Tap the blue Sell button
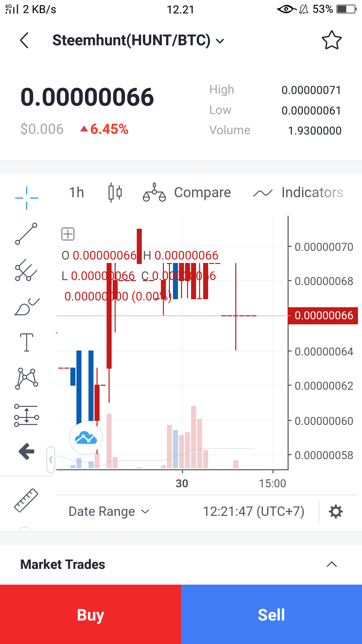 271,614
